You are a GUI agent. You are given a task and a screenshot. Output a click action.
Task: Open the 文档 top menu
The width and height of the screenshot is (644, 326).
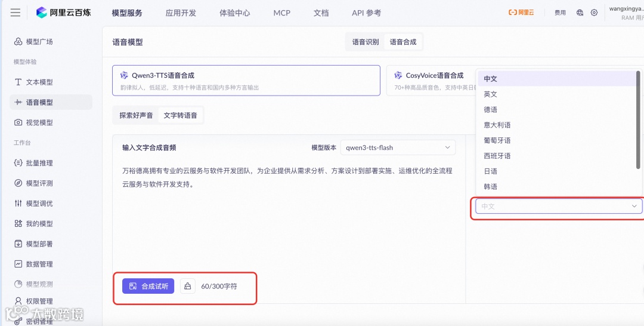click(321, 13)
